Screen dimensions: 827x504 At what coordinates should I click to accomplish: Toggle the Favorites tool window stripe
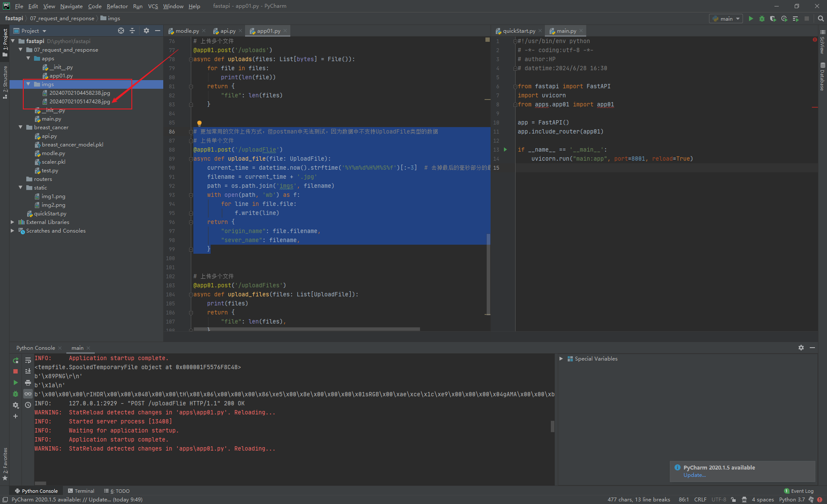(5, 464)
